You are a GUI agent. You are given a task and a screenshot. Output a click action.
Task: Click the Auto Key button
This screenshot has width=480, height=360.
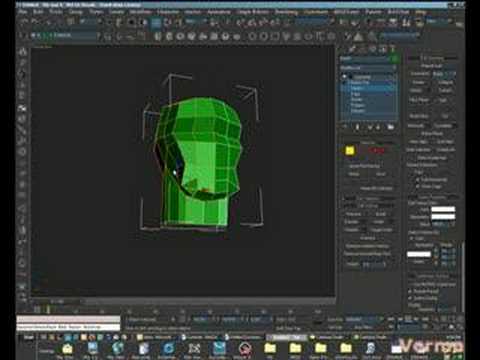point(335,319)
